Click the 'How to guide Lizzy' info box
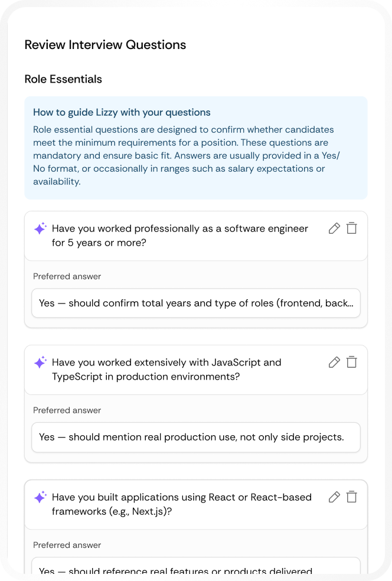The width and height of the screenshot is (392, 581). (x=196, y=148)
